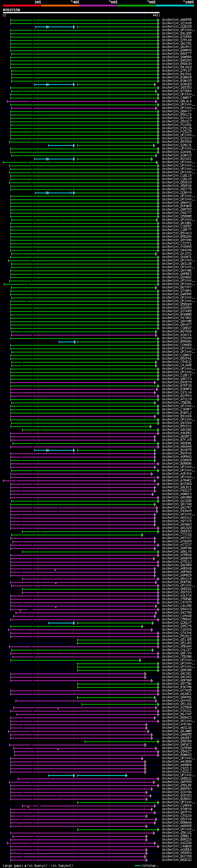197x868 pixels.
Task: Select the UniRef100_B4KFT7 label
Action: coord(177,54)
